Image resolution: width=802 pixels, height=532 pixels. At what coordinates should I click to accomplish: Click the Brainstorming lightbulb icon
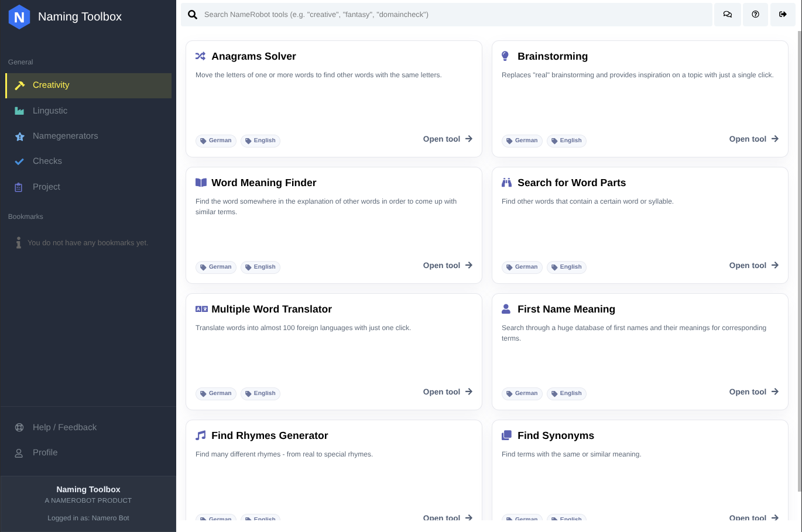coord(506,56)
